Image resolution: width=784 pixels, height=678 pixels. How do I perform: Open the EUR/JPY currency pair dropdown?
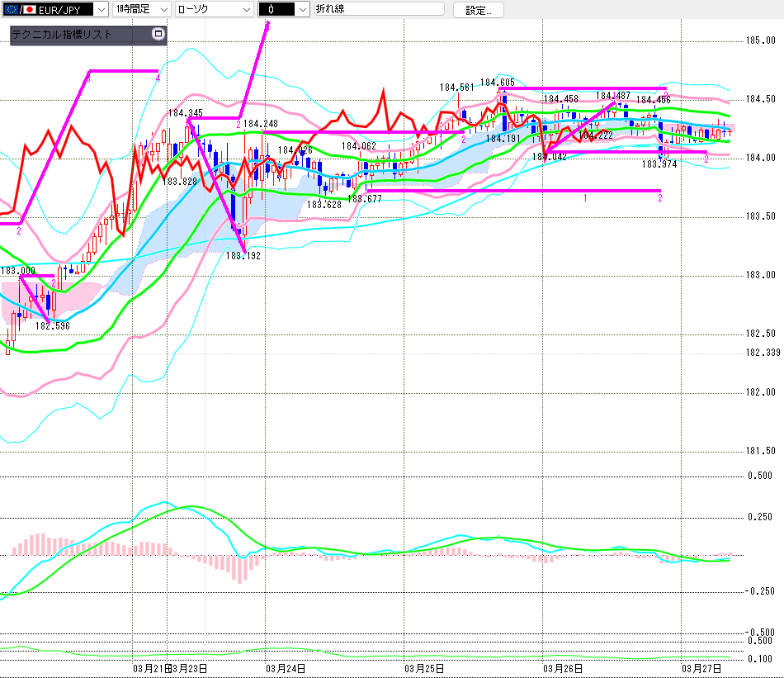100,9
